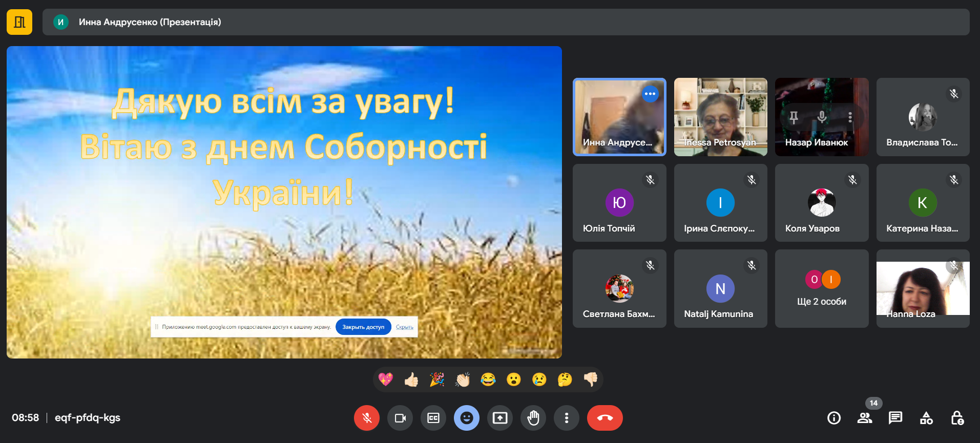
Task: Send the thumbs up reaction
Action: [411, 379]
